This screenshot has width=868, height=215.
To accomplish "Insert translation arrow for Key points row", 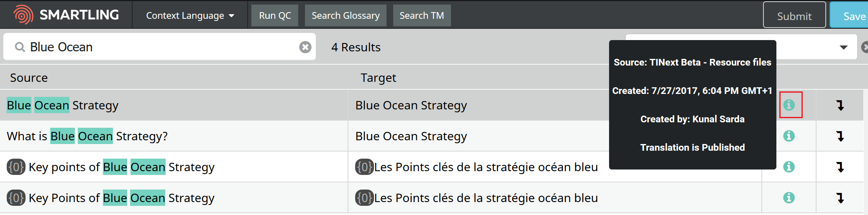I will click(x=840, y=167).
